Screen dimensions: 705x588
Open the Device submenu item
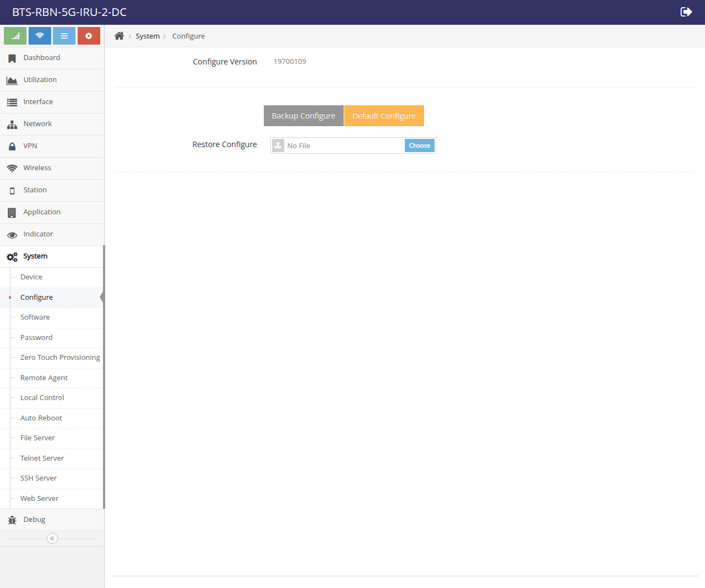(52, 277)
